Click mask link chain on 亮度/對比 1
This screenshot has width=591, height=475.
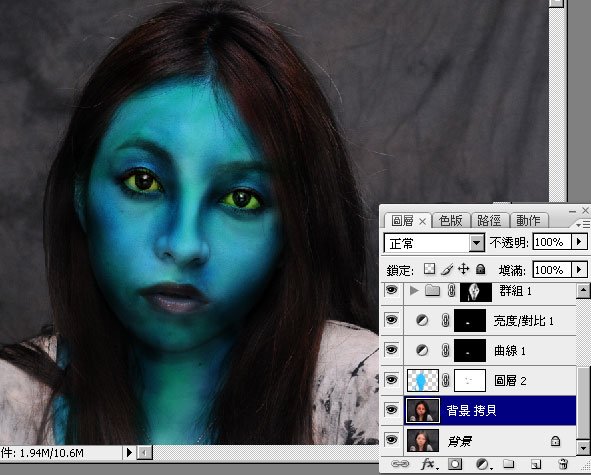[446, 320]
